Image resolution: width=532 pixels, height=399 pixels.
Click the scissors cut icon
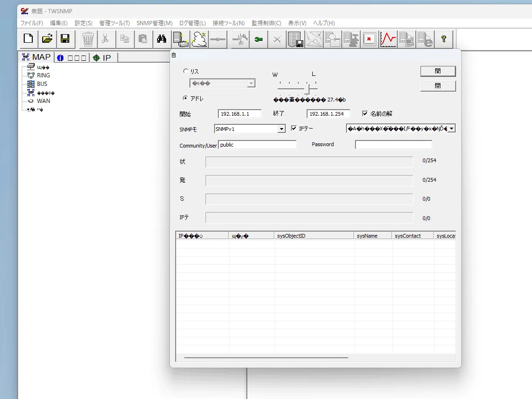pos(105,39)
